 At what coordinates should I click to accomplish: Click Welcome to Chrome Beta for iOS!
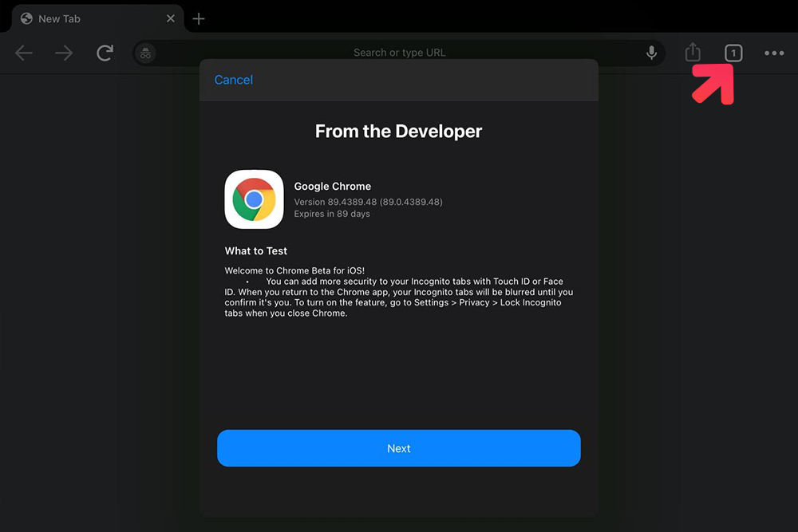coord(294,270)
